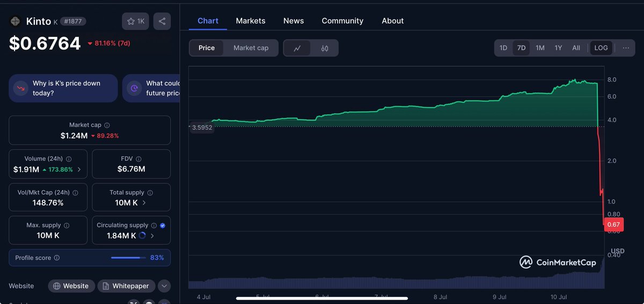Click the star watchlist button showing 1K
Image resolution: width=644 pixels, height=304 pixels.
coord(135,21)
